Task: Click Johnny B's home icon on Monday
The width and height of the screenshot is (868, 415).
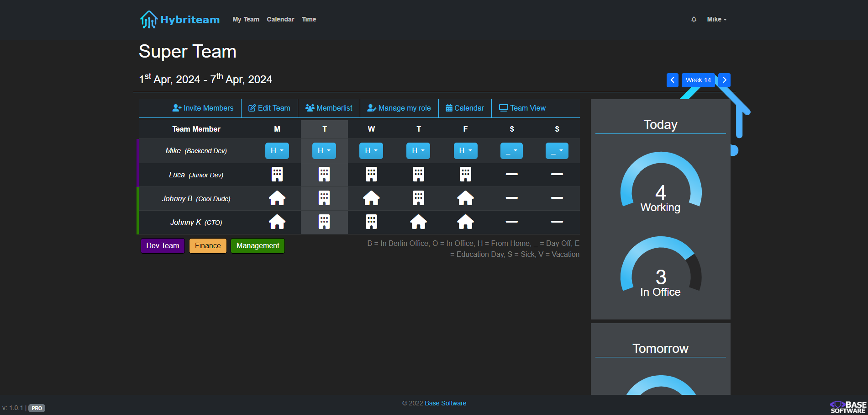Action: [277, 198]
